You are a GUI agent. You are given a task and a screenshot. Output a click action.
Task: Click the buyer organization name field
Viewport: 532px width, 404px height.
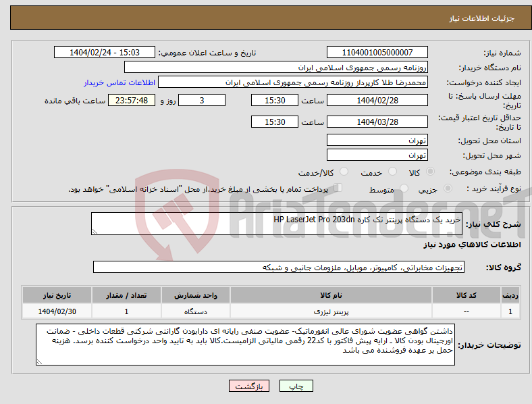(276, 67)
